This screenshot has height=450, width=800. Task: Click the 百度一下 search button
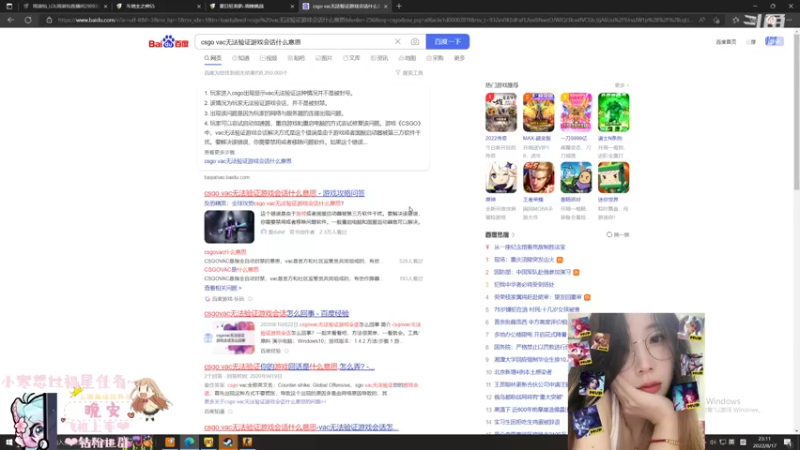pyautogui.click(x=447, y=41)
